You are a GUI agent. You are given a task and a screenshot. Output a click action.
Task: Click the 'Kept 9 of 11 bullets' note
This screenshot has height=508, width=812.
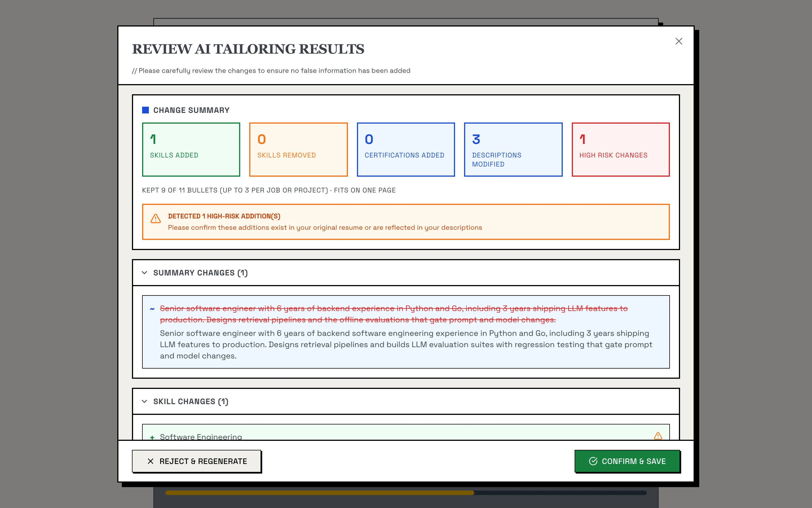269,190
